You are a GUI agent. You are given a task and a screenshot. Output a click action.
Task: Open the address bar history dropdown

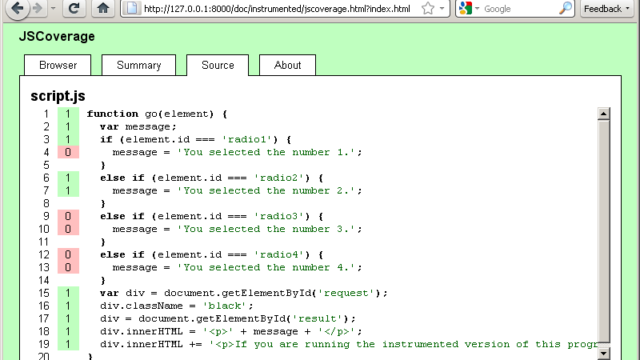(x=442, y=9)
